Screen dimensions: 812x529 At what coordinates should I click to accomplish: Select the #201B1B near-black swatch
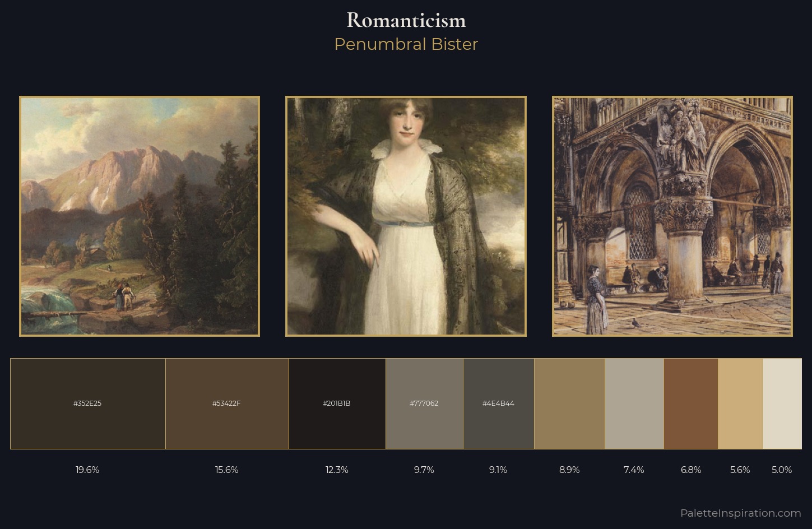tap(337, 403)
